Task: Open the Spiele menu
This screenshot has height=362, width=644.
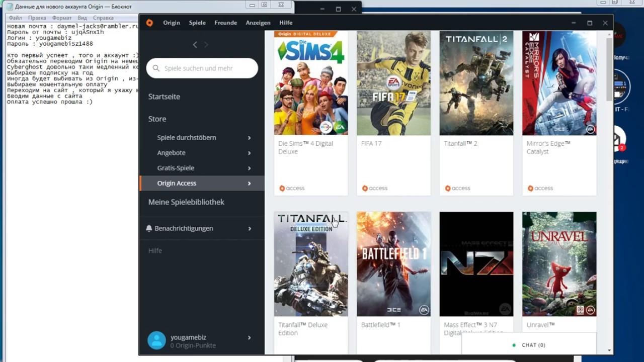Action: point(197,23)
